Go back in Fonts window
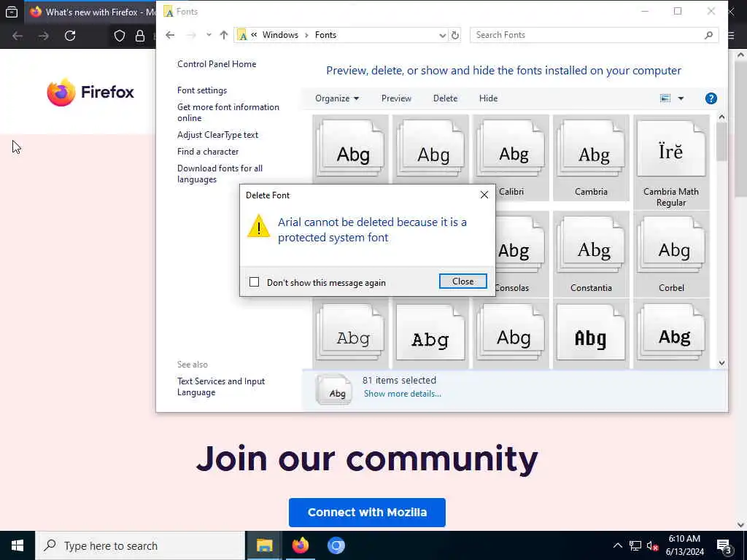The height and width of the screenshot is (560, 747). (x=170, y=35)
